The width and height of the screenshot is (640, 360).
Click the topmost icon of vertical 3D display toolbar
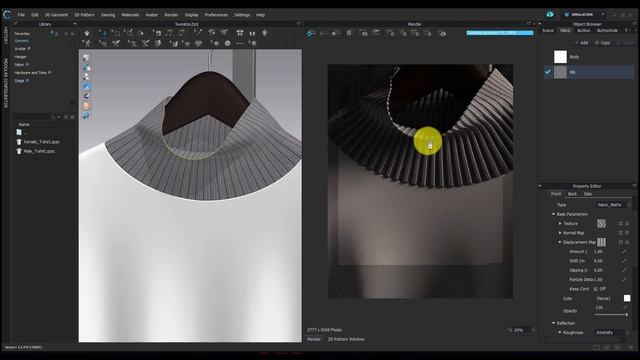click(x=86, y=58)
